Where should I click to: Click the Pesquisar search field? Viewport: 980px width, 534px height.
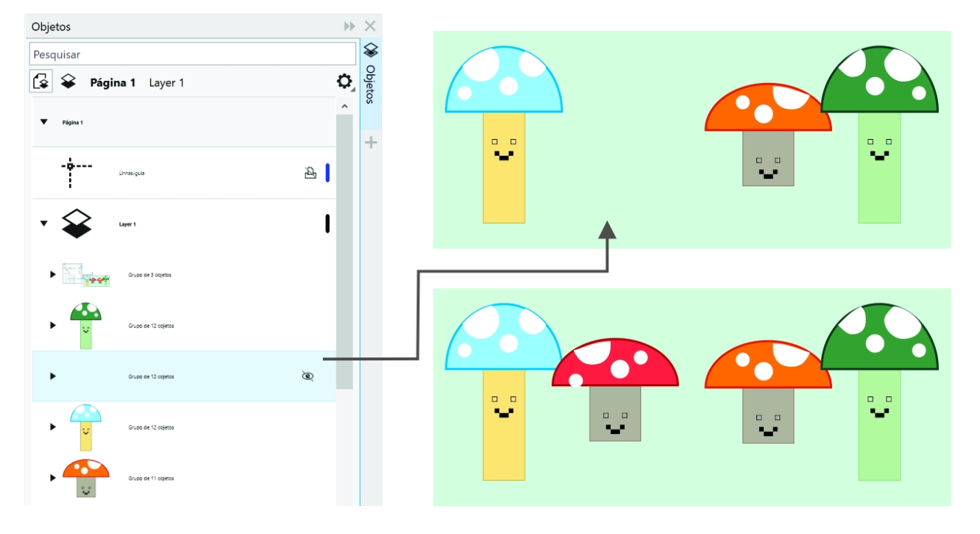pos(192,54)
